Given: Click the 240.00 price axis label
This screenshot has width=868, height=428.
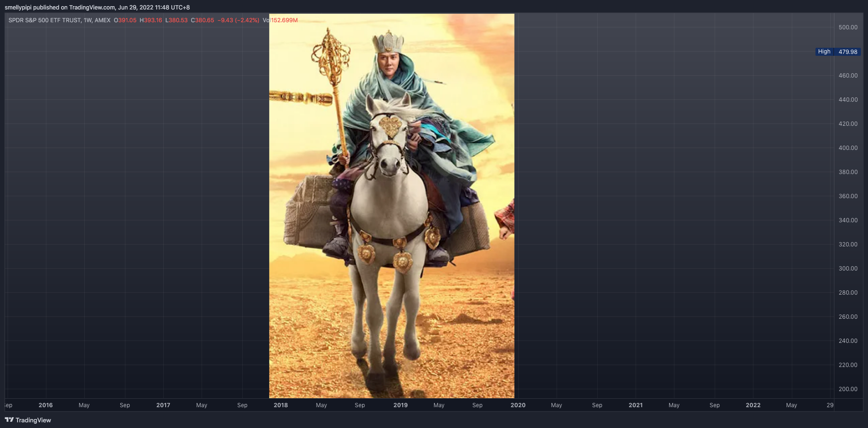Looking at the screenshot, I should [848, 341].
